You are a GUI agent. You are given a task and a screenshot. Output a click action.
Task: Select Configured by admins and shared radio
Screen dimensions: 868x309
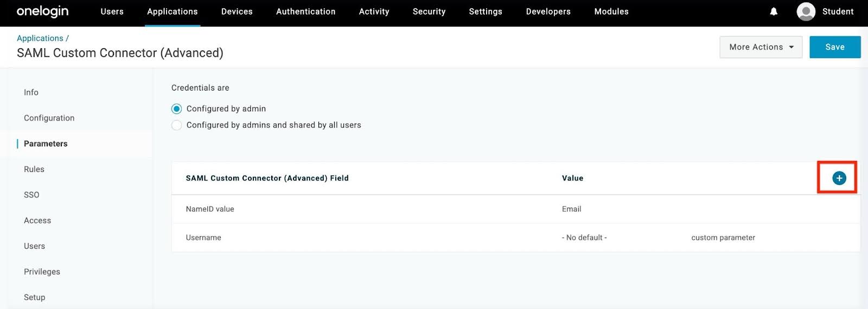[176, 125]
